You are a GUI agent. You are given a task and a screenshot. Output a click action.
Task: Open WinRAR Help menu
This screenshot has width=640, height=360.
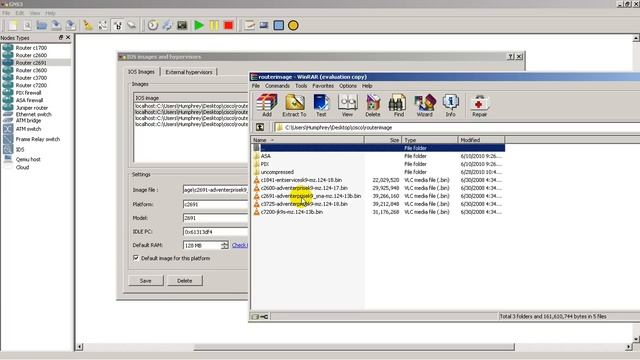click(367, 86)
